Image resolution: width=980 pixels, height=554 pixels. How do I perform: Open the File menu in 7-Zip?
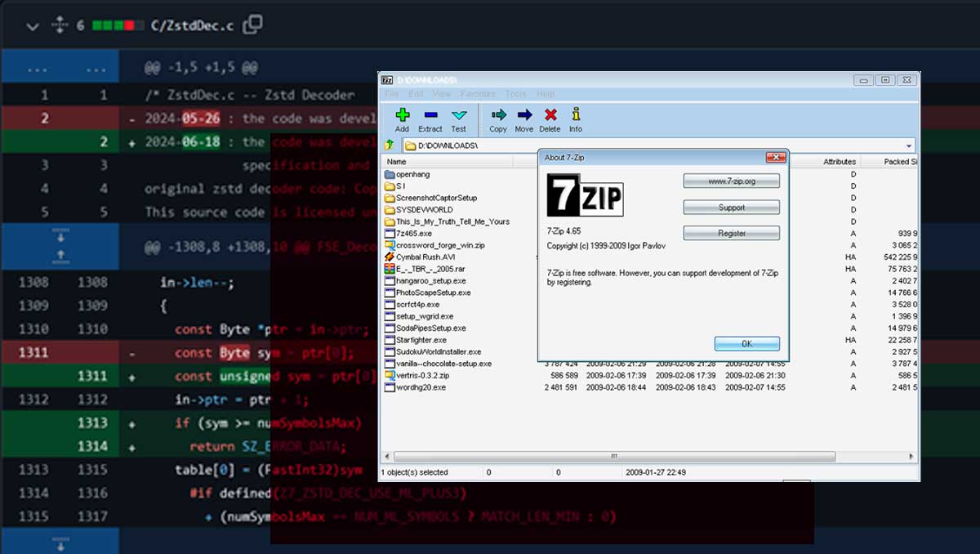pos(392,94)
